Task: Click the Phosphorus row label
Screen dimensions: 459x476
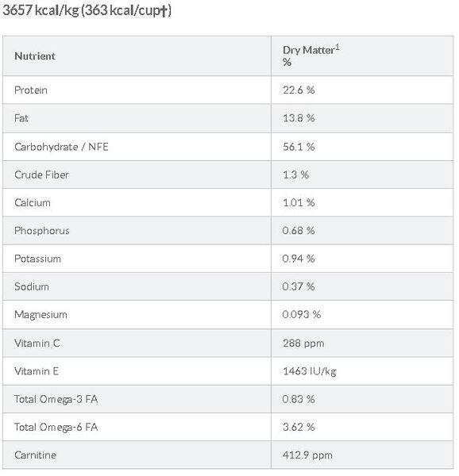Action: tap(42, 231)
